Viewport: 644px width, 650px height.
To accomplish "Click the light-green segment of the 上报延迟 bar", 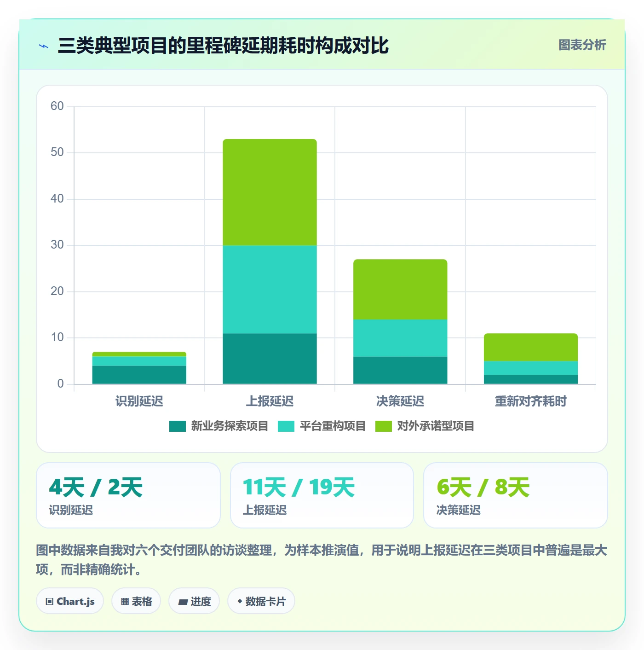I will (270, 192).
